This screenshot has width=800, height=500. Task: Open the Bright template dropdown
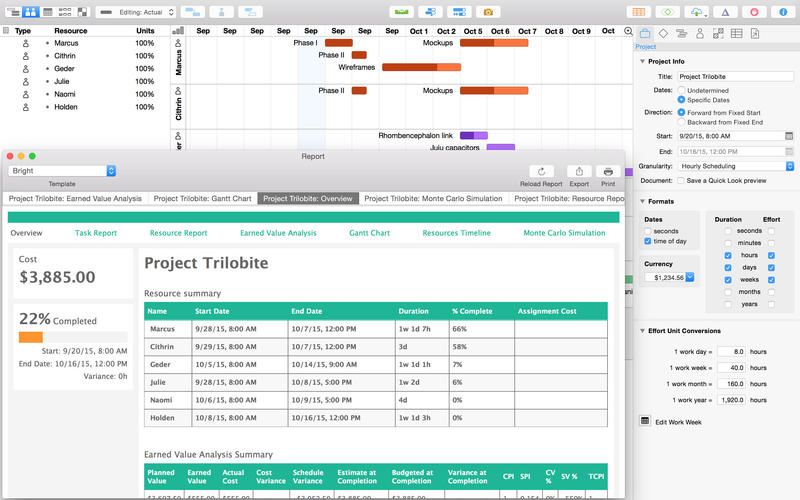(x=62, y=171)
